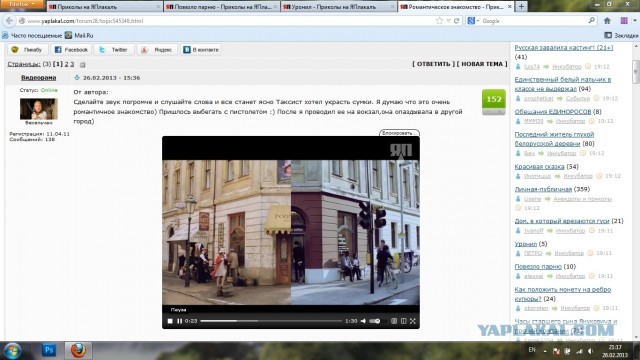Go to page 3 of the topic
Screen dimensions: 640x360
72,64
